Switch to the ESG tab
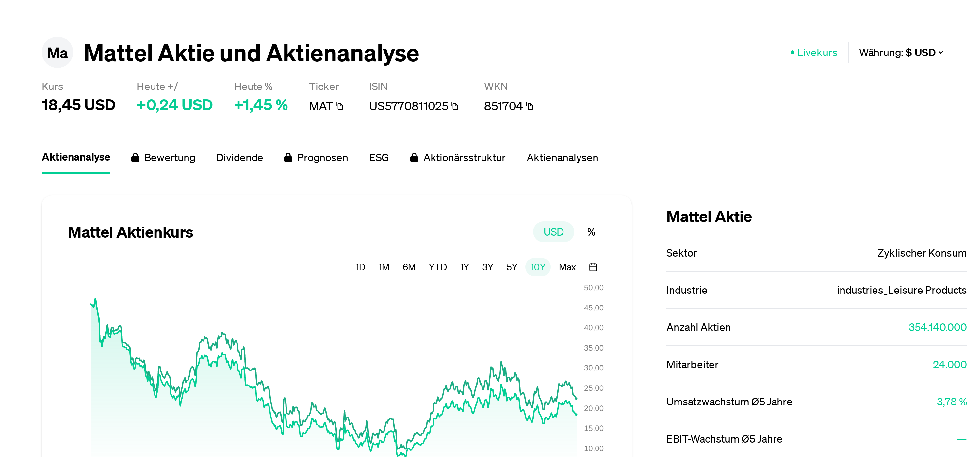Viewport: 980px width, 457px height. point(379,157)
